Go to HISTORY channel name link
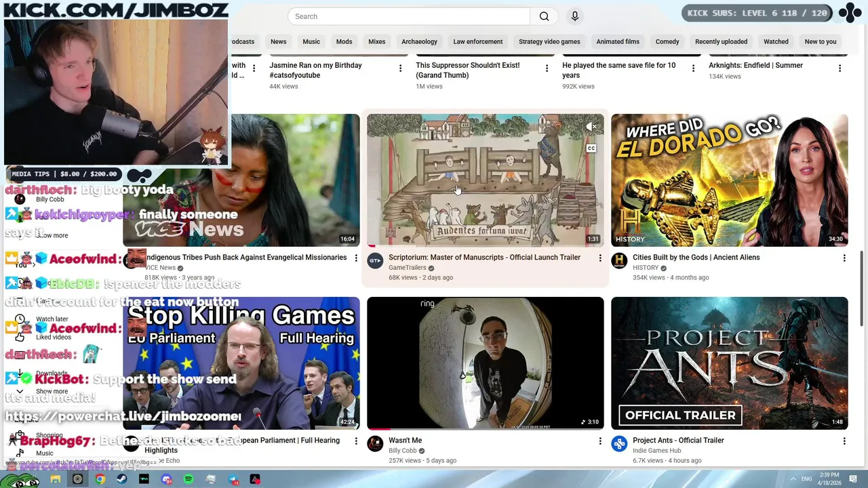This screenshot has height=488, width=868. click(x=646, y=268)
